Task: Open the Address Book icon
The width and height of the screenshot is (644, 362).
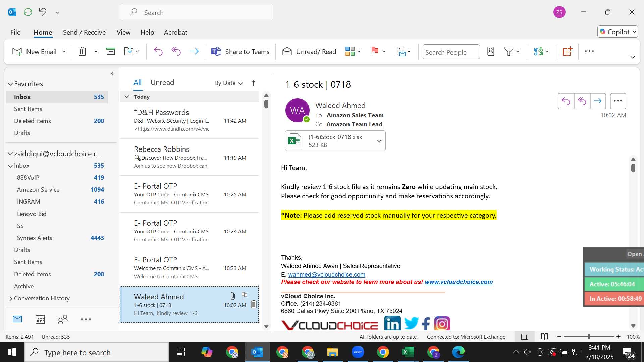Action: 491,52
